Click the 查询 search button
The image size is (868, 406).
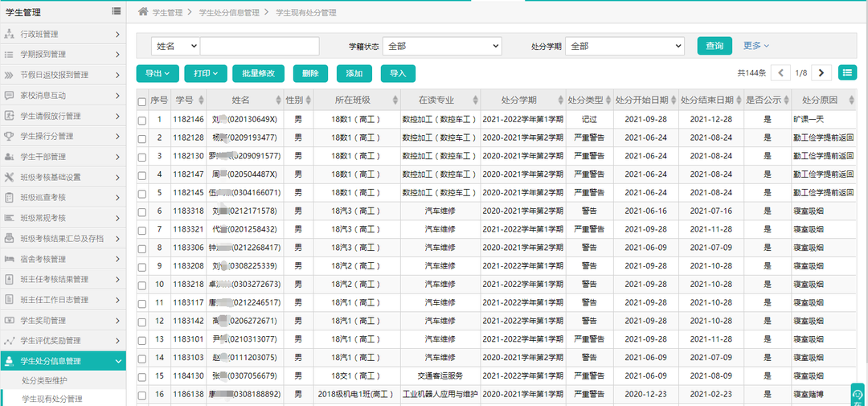click(x=714, y=46)
